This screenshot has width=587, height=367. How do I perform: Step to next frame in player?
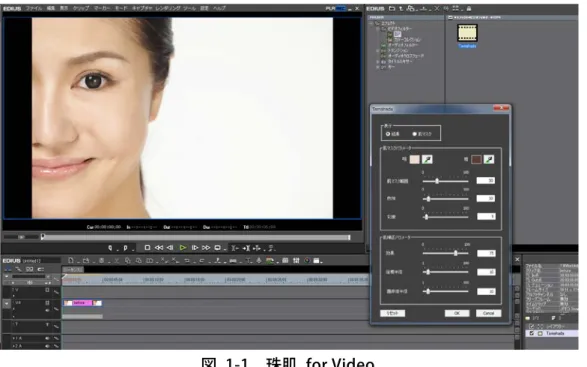(195, 248)
